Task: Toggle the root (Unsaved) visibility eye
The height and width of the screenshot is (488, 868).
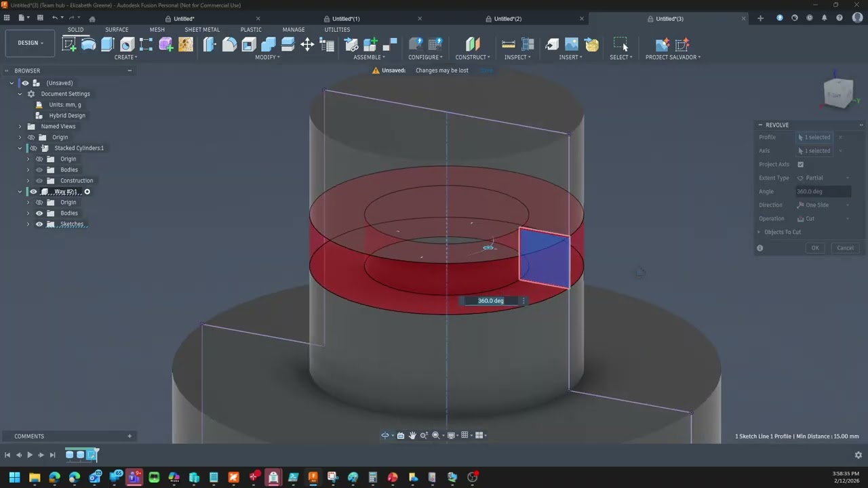Action: (25, 83)
